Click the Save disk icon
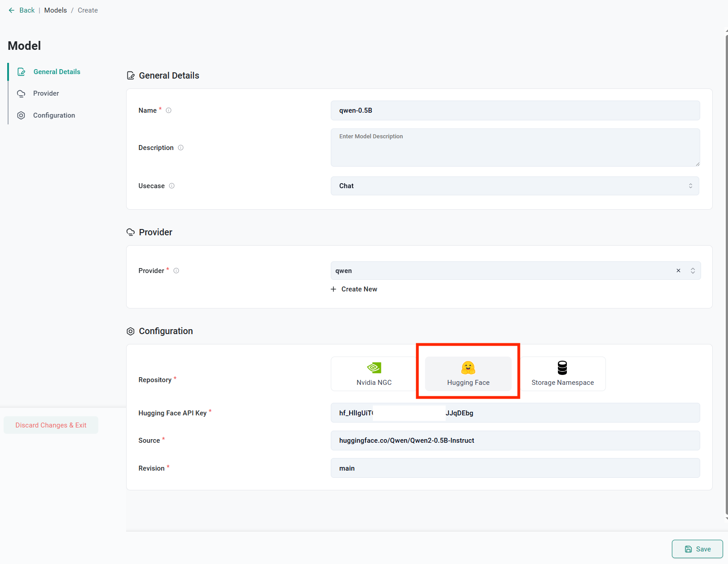Image resolution: width=728 pixels, height=564 pixels. [688, 549]
